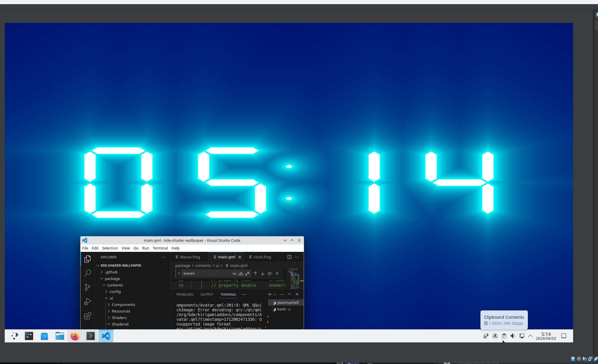Close the terminal panel
This screenshot has height=364, width=598.
pyautogui.click(x=297, y=294)
